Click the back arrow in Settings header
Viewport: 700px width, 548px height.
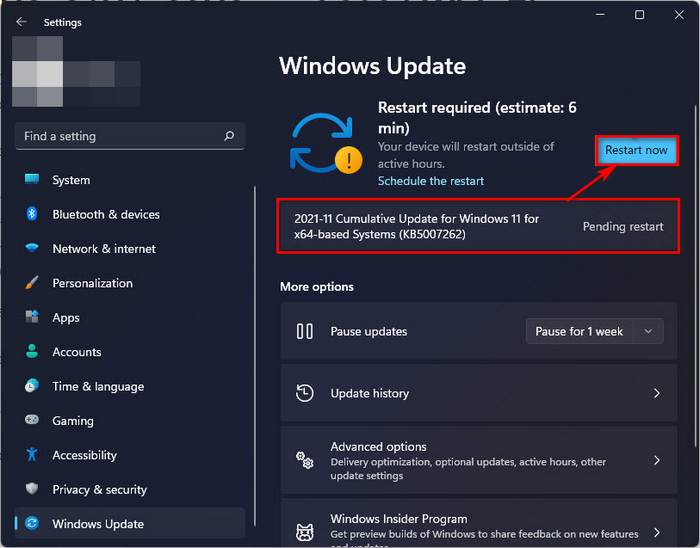21,22
